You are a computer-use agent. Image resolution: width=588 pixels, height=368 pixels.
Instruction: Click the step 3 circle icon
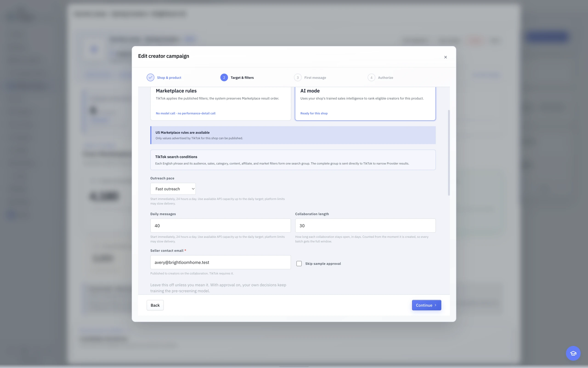[298, 78]
